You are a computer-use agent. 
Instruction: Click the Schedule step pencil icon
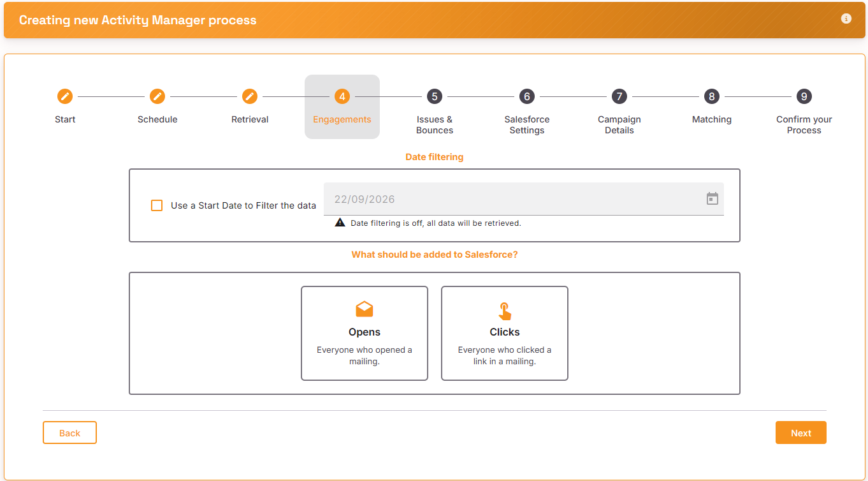pos(157,96)
